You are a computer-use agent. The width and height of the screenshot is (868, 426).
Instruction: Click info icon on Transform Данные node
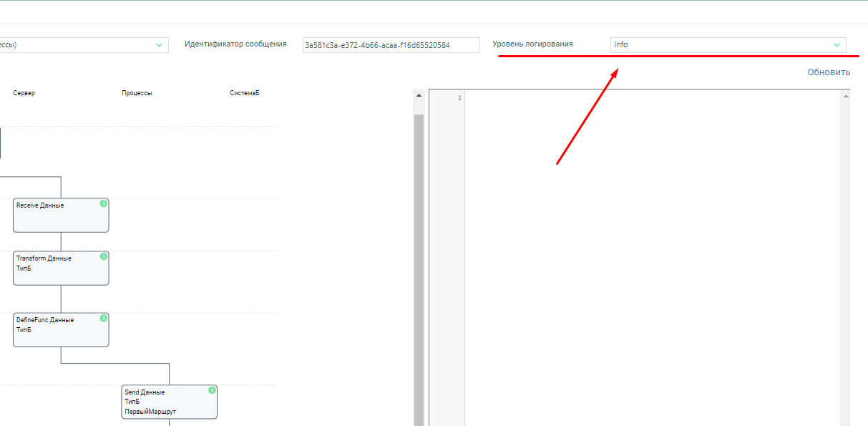pyautogui.click(x=104, y=256)
